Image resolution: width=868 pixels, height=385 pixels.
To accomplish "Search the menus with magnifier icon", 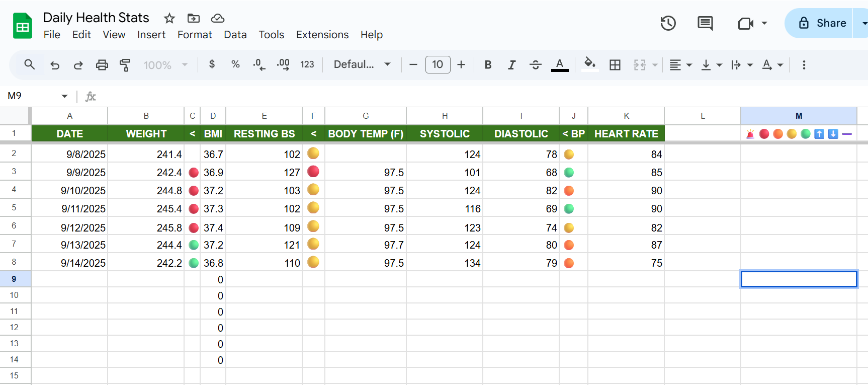I will [30, 65].
